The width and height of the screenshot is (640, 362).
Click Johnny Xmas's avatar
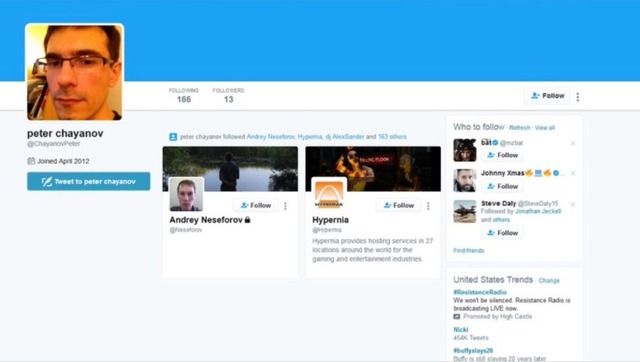464,180
